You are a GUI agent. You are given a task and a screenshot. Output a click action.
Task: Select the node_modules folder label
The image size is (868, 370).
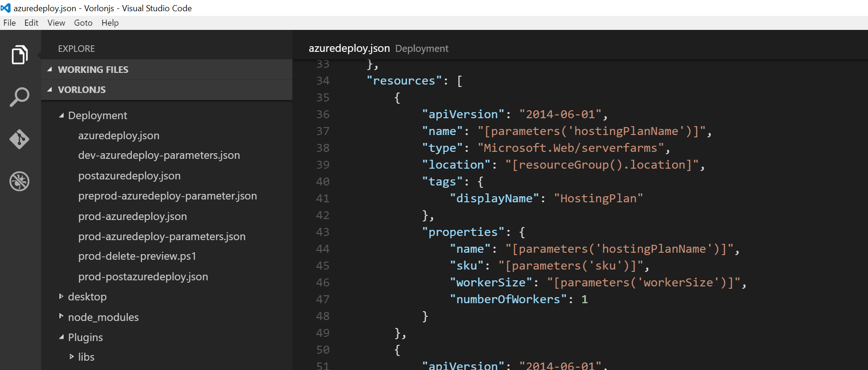coord(103,317)
